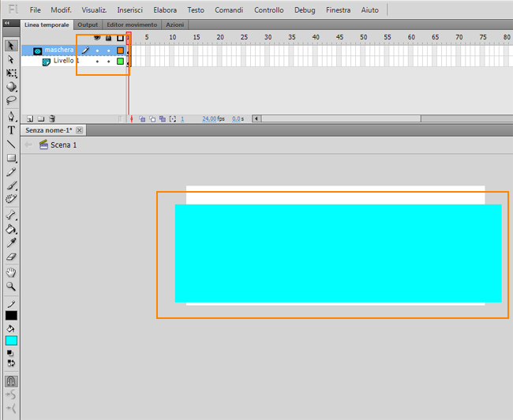Click the Swap Colors icon
513x420 pixels.
(x=11, y=363)
